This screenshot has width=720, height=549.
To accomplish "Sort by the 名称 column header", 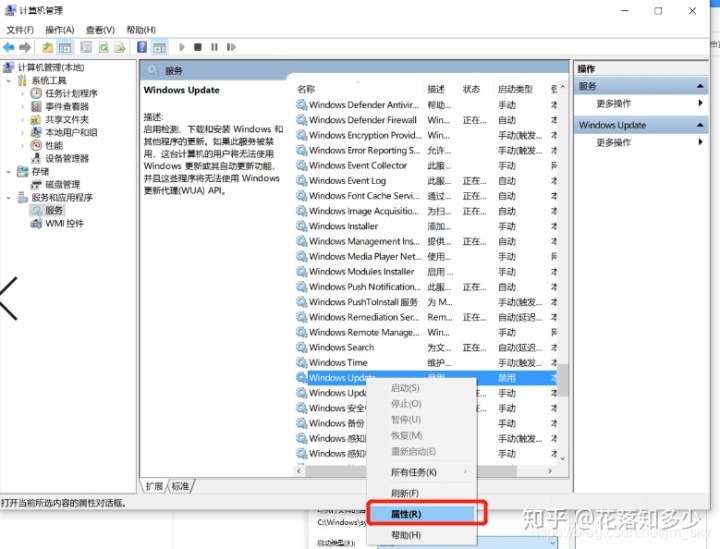I will tap(306, 89).
